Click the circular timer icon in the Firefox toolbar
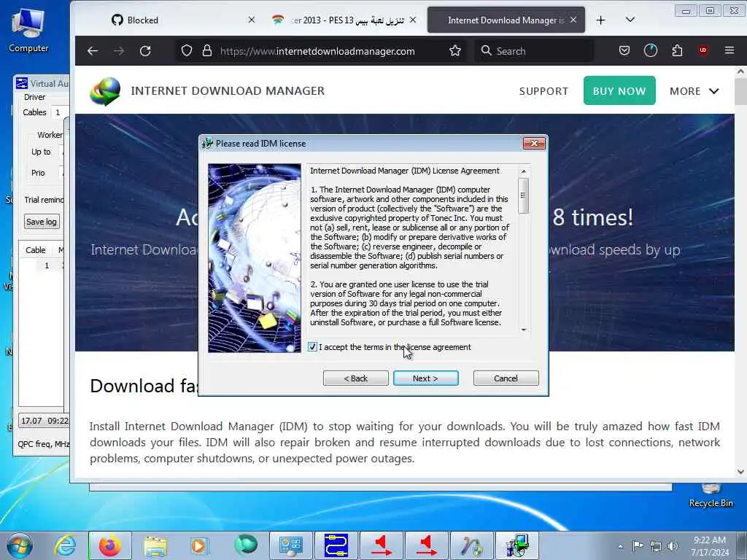The image size is (747, 560). tap(650, 50)
